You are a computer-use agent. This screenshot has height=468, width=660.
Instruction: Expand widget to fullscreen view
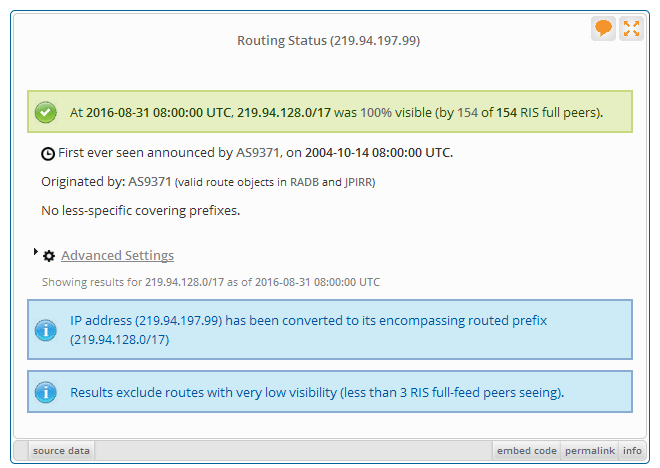point(631,28)
